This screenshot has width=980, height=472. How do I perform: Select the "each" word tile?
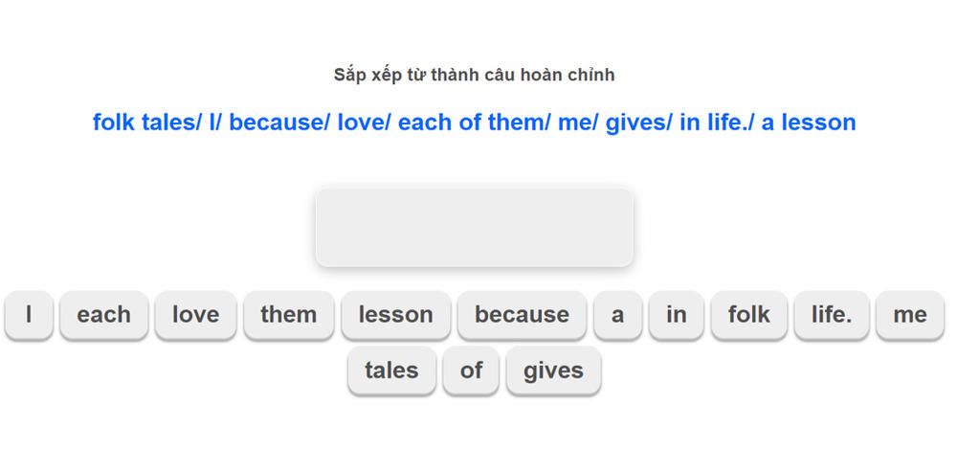(103, 315)
